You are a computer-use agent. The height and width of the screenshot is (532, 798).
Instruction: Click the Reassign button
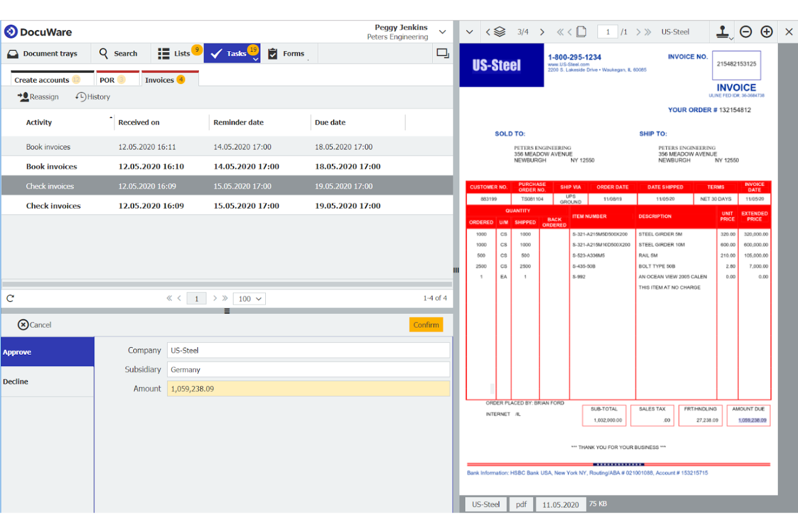click(x=38, y=96)
